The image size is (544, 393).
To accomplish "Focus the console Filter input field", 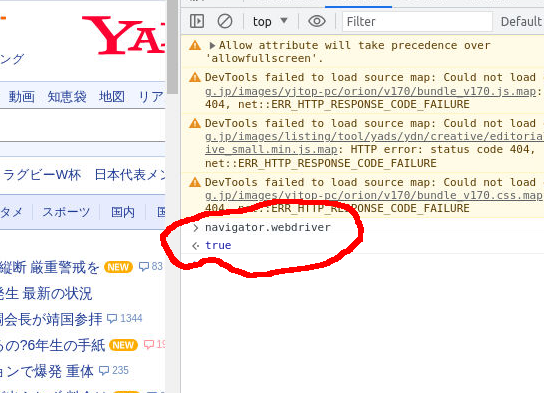I will pos(417,22).
